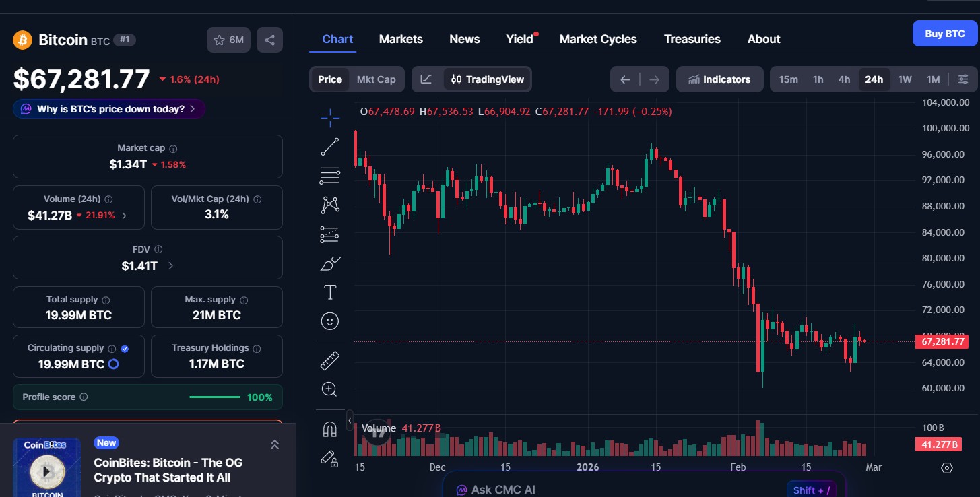Select the crosshair cursor tool

[x=330, y=118]
